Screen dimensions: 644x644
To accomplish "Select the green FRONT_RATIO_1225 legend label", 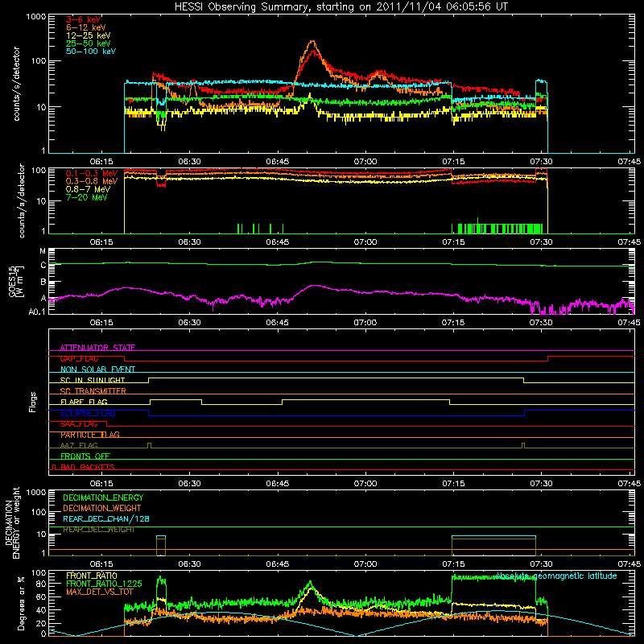I will [x=104, y=584].
